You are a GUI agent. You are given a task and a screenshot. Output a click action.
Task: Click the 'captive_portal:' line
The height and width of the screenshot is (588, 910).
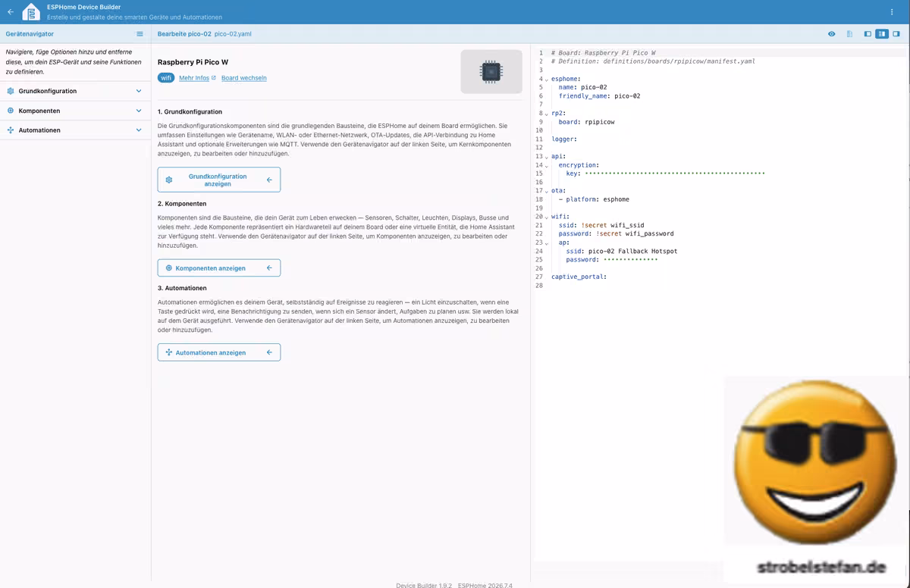point(579,277)
